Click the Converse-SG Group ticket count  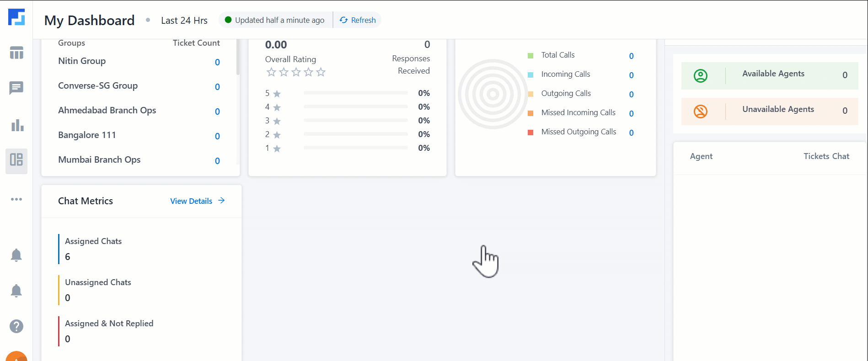pos(217,87)
